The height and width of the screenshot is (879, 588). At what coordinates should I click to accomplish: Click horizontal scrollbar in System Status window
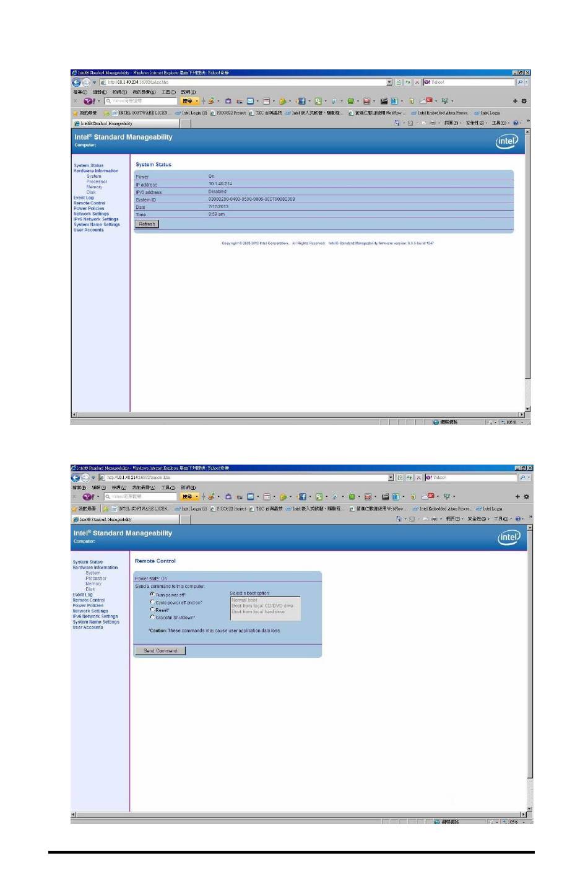298,414
